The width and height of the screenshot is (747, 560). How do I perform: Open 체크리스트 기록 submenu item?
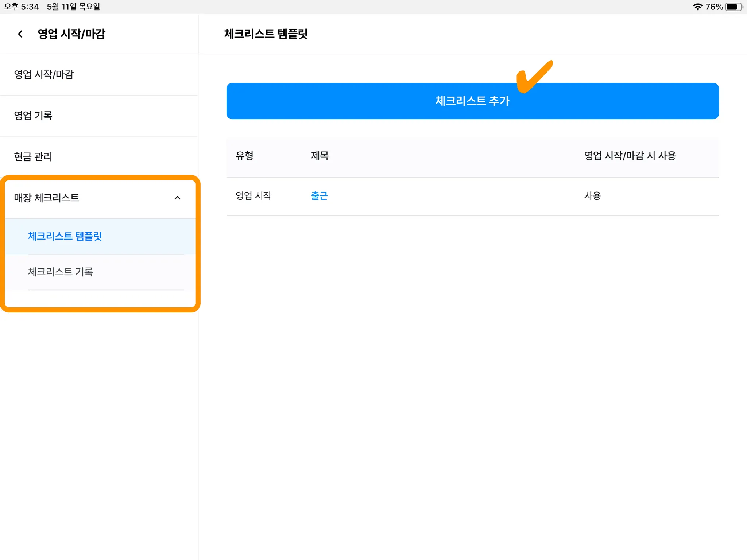(61, 272)
